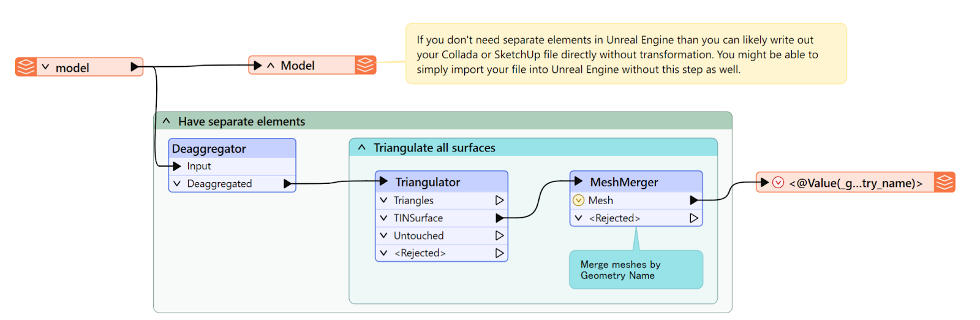This screenshot has height=320, width=980.
Task: Click the Untouched output port arrow
Action: click(x=500, y=235)
